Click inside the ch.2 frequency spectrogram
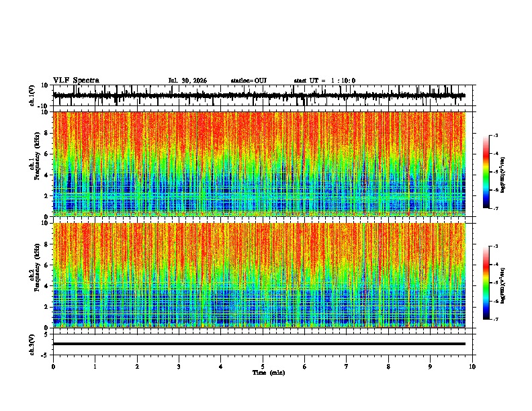532x411 pixels. coord(259,275)
